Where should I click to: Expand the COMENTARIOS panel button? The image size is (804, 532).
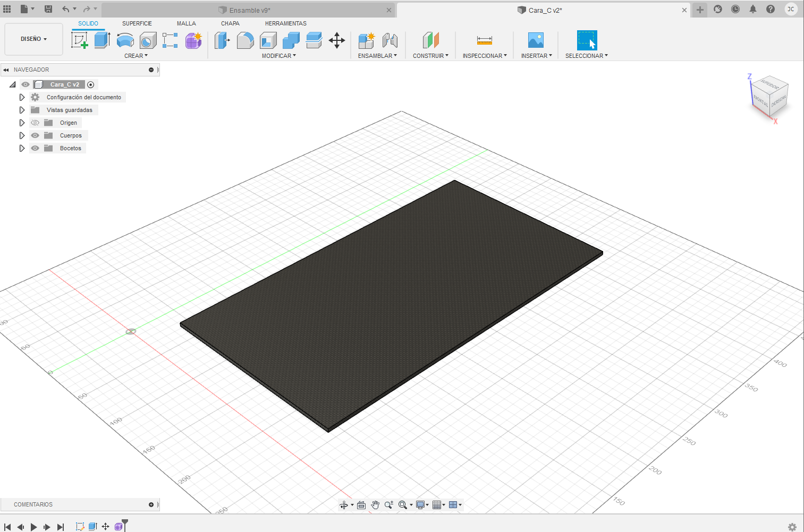151,504
